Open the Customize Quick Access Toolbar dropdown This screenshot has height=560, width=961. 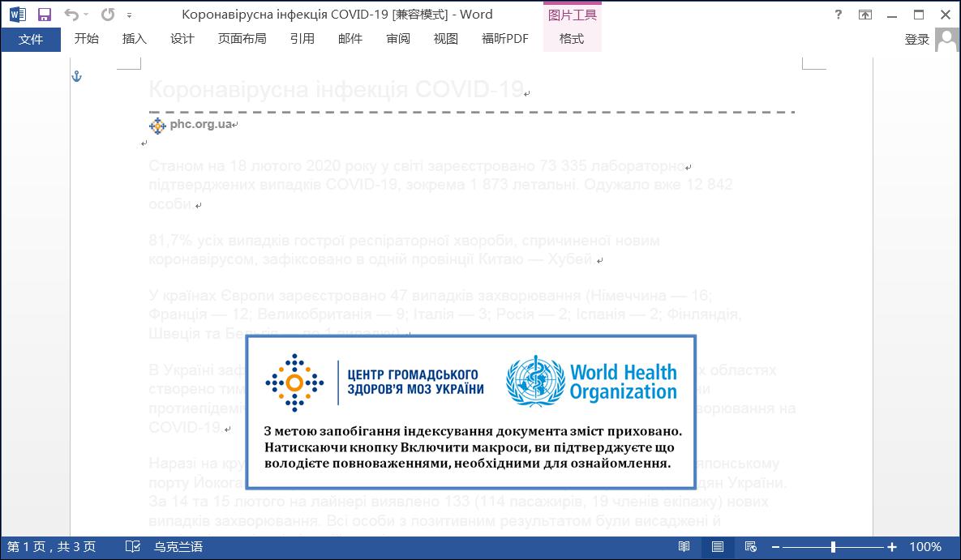click(129, 15)
